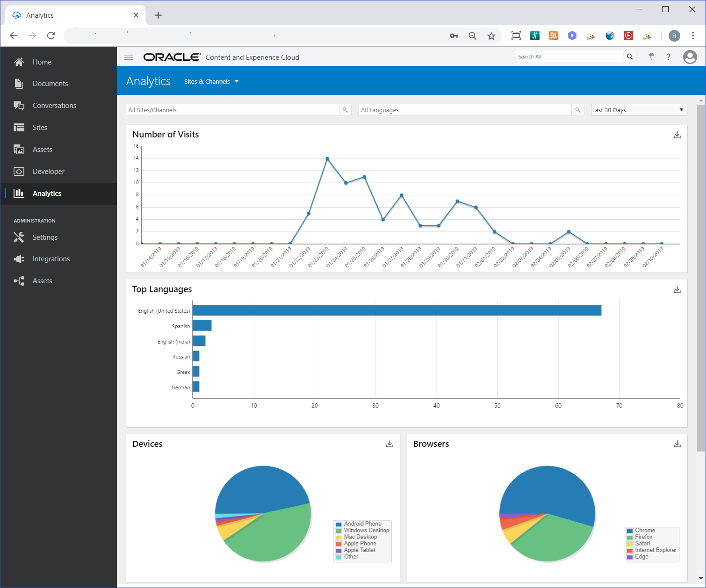This screenshot has height=588, width=706.
Task: Open the search magnifier for All Languages
Action: 578,110
